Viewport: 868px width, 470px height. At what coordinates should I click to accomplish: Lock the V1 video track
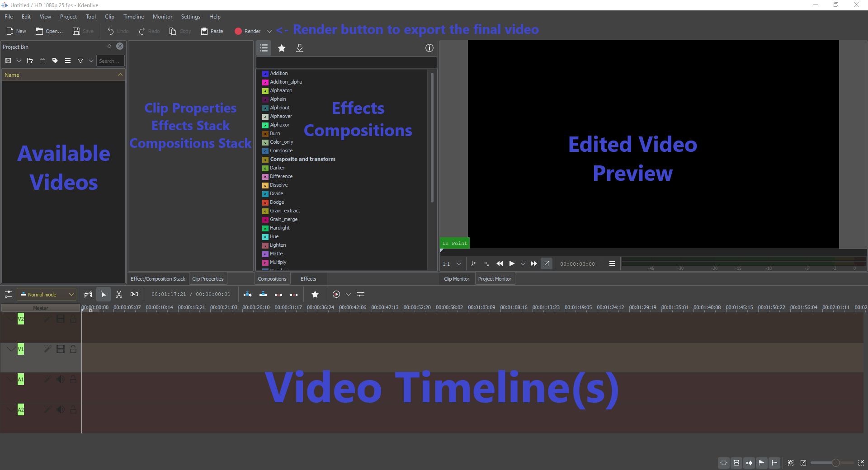coord(73,349)
